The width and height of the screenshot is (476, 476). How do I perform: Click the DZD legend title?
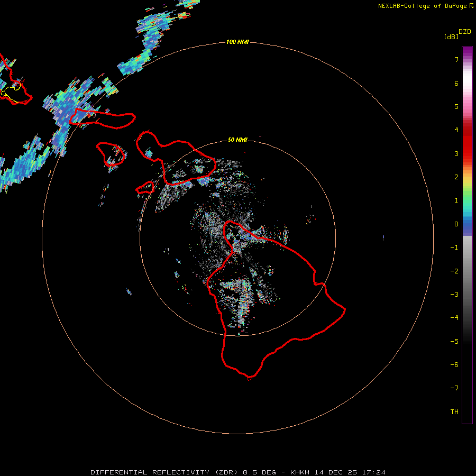pyautogui.click(x=465, y=32)
